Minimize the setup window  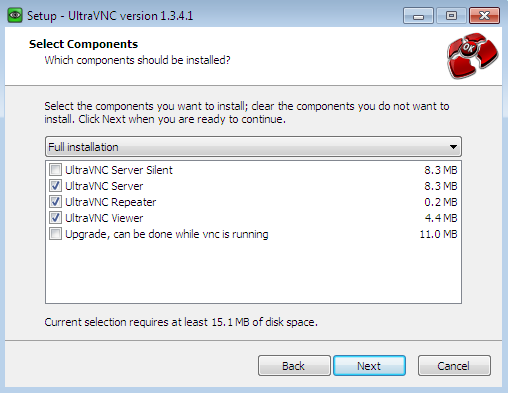[418, 16]
